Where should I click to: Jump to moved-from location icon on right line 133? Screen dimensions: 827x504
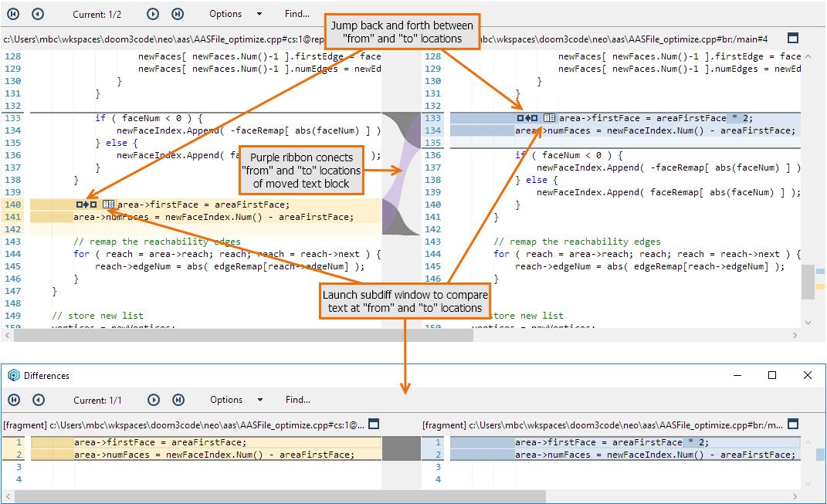[527, 118]
